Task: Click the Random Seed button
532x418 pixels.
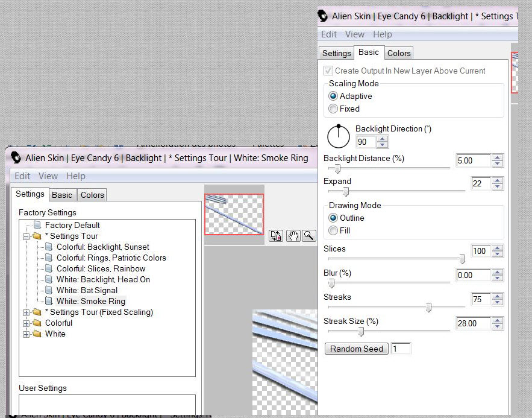Action: click(x=357, y=349)
